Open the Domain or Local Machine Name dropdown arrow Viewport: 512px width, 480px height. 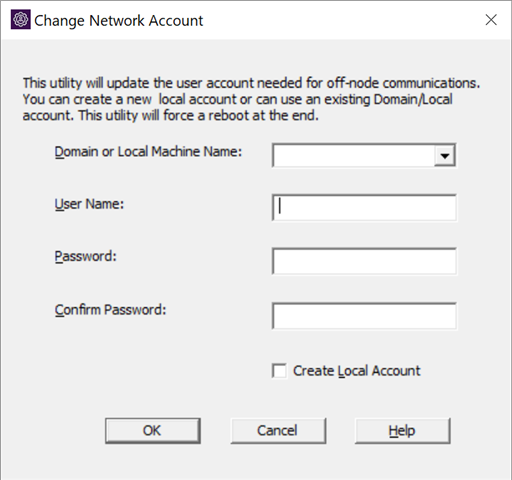click(x=445, y=155)
